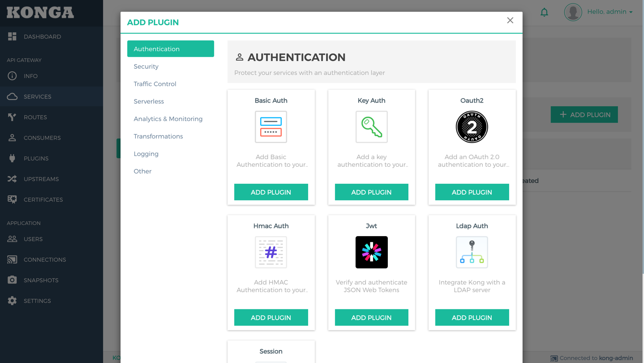
Task: Navigate to Upstreams
Action: [52, 179]
